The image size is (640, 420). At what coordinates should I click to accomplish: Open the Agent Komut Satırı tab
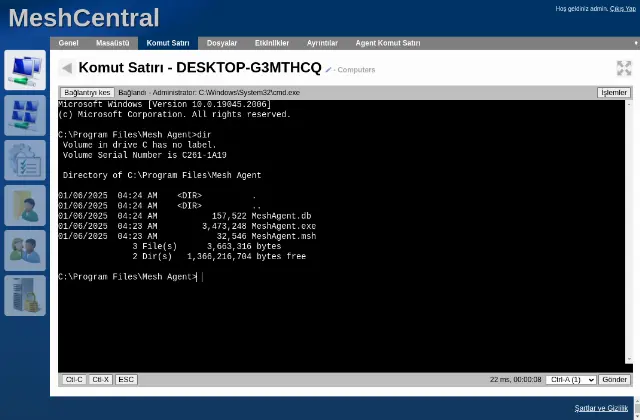click(388, 43)
